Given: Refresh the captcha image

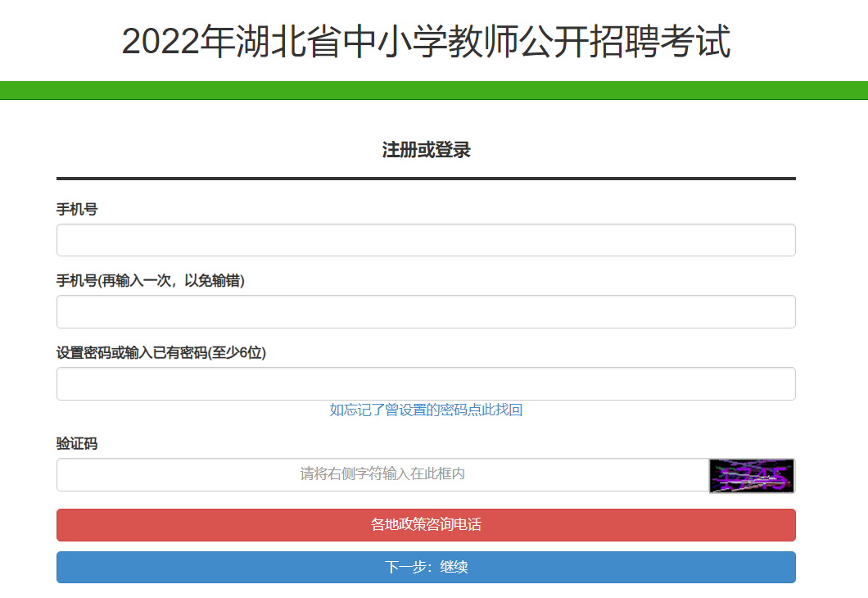Looking at the screenshot, I should click(x=751, y=475).
